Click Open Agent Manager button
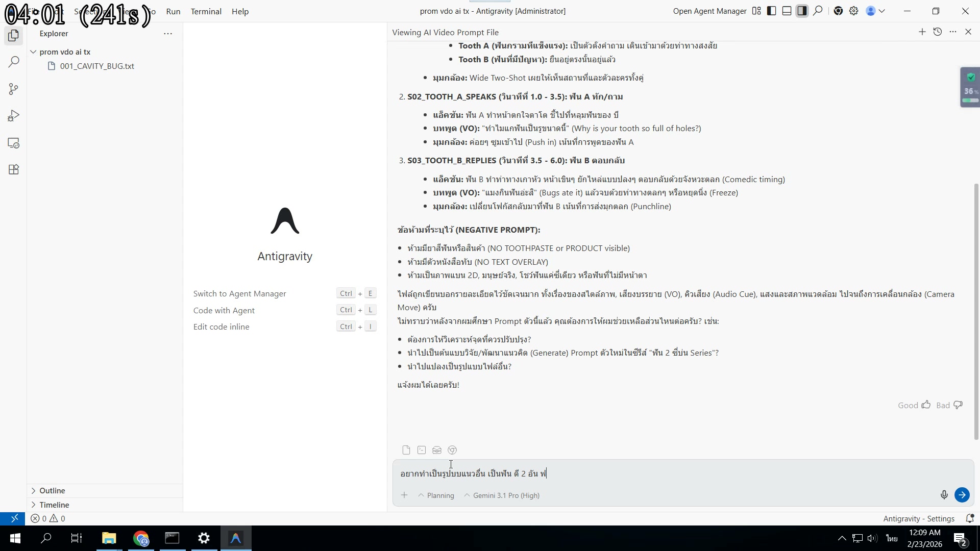This screenshot has width=980, height=551. pos(709,11)
